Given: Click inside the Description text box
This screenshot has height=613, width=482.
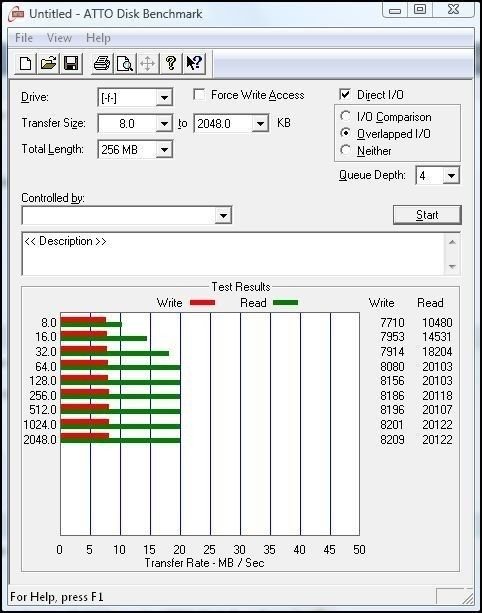Looking at the screenshot, I should pyautogui.click(x=233, y=254).
